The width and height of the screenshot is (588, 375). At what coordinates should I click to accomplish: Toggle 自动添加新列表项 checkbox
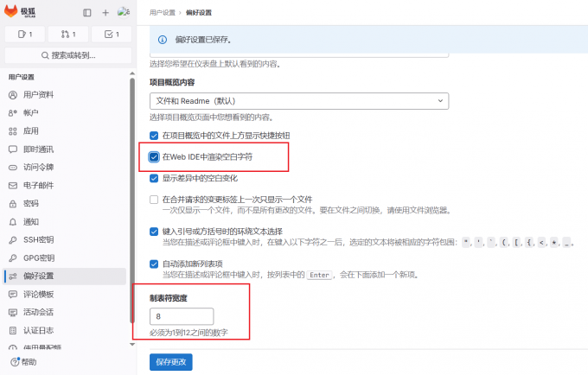154,264
